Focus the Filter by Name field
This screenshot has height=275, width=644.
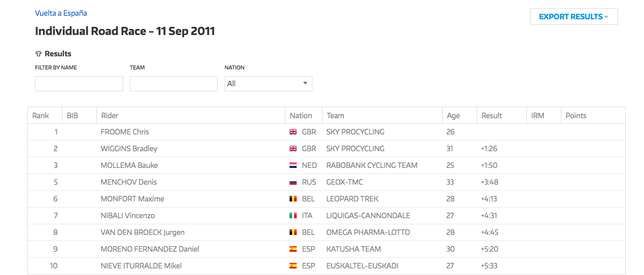(x=79, y=84)
